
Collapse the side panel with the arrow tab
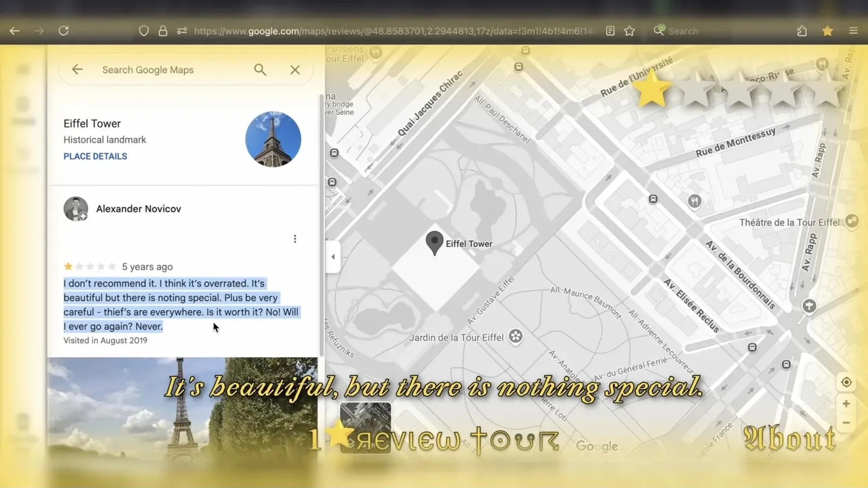333,257
